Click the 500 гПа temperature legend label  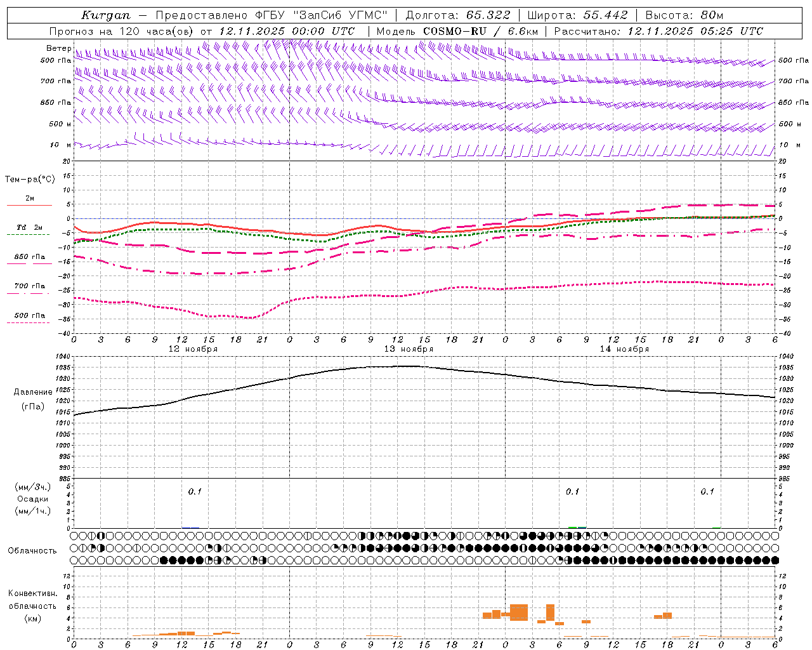29,315
